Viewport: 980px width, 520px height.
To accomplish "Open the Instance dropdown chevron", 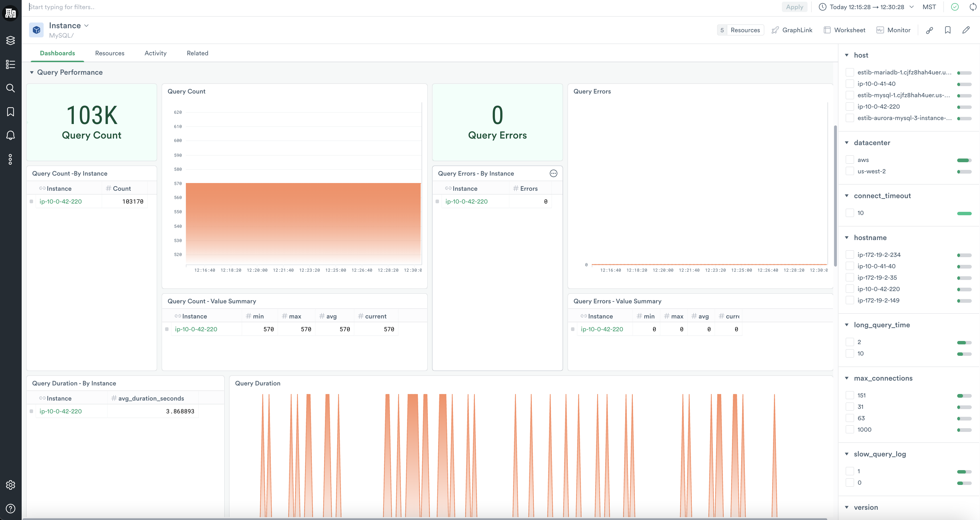I will [86, 25].
